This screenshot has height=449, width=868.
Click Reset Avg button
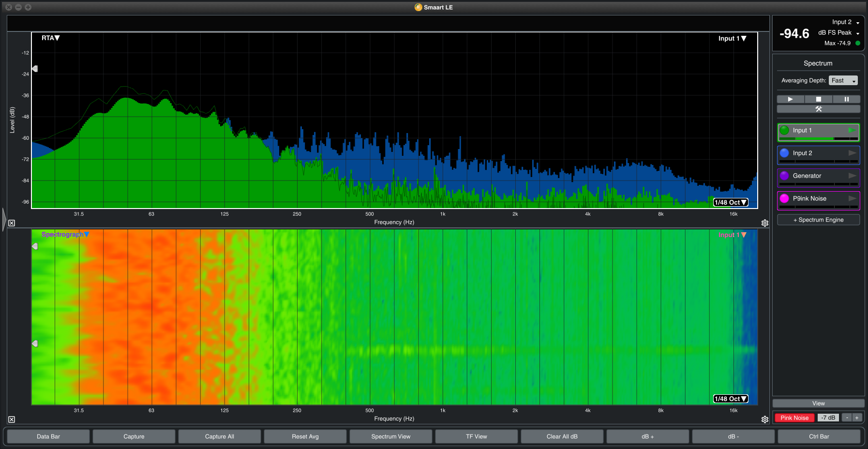click(x=305, y=436)
